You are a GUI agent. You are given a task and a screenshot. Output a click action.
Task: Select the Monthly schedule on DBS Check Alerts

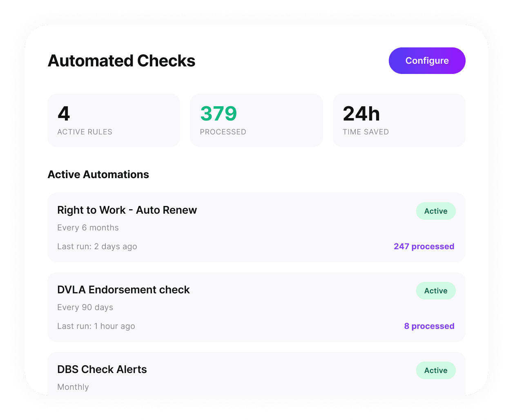[x=73, y=387]
